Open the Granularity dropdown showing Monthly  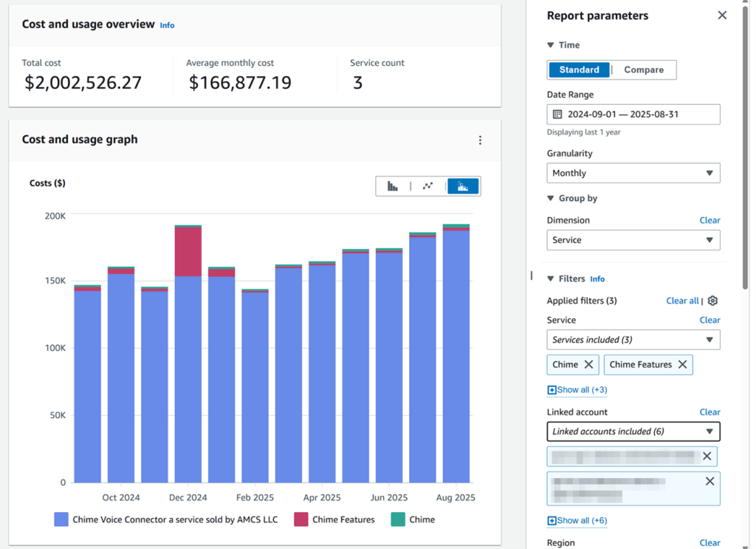pos(633,173)
